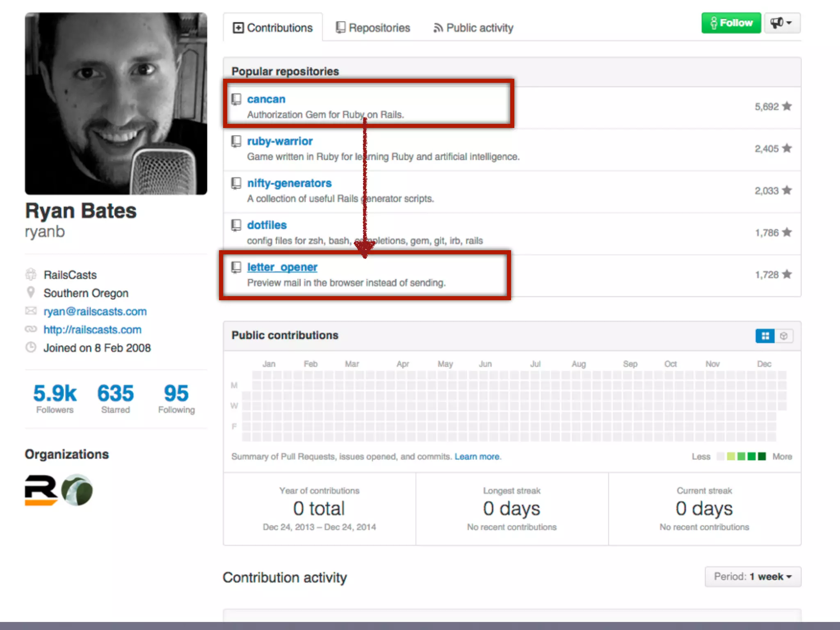Open the megaphone report dropdown
This screenshot has width=840, height=630.
(781, 23)
